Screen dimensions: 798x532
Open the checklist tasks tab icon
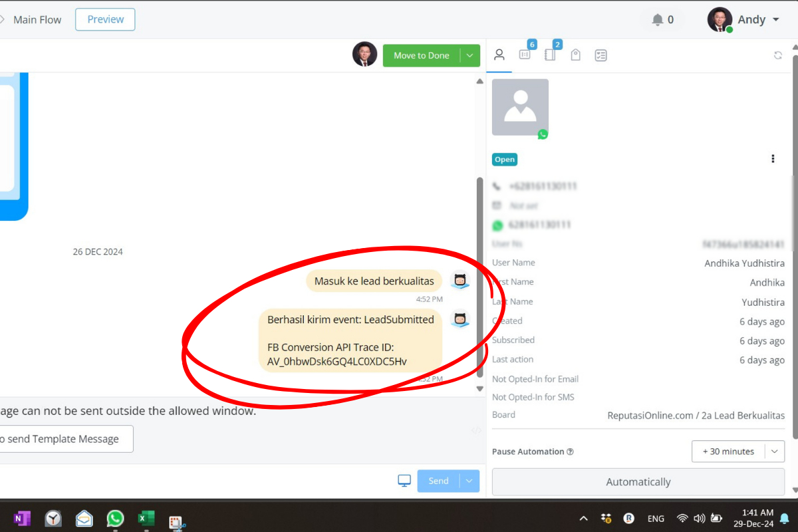pos(601,55)
